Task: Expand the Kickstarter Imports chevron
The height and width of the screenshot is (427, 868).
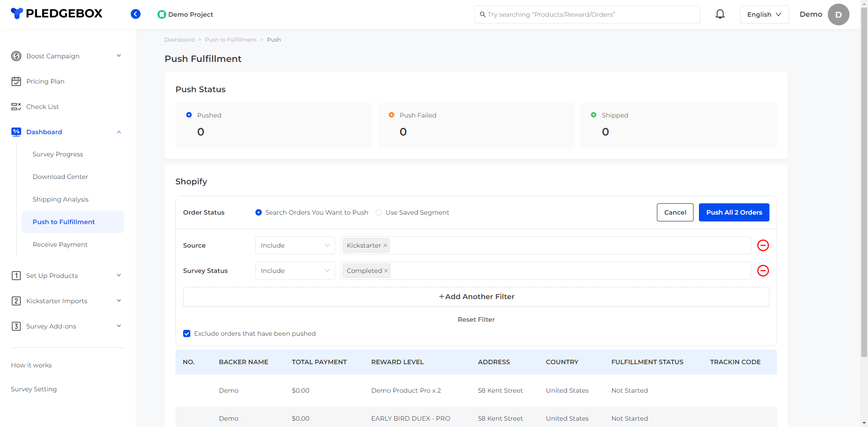Action: (x=119, y=300)
